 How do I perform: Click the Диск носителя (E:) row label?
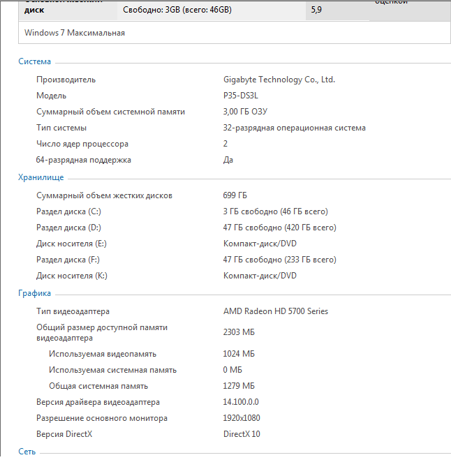(71, 244)
